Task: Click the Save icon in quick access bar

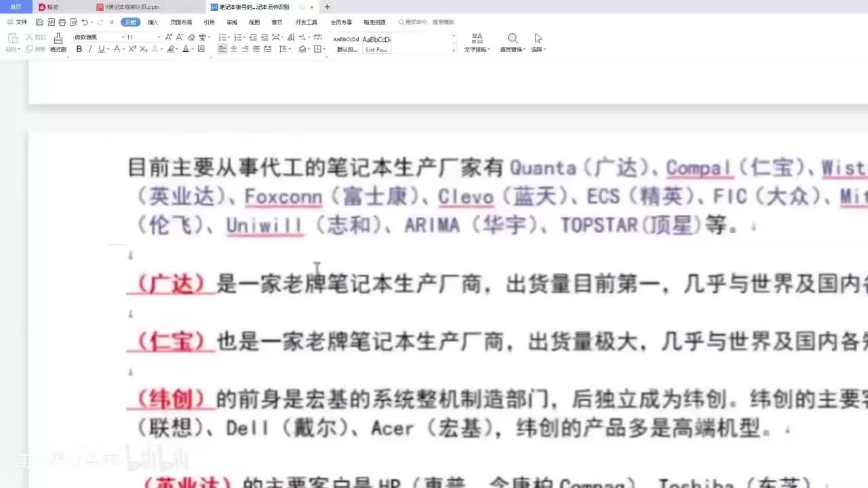Action: [39, 22]
